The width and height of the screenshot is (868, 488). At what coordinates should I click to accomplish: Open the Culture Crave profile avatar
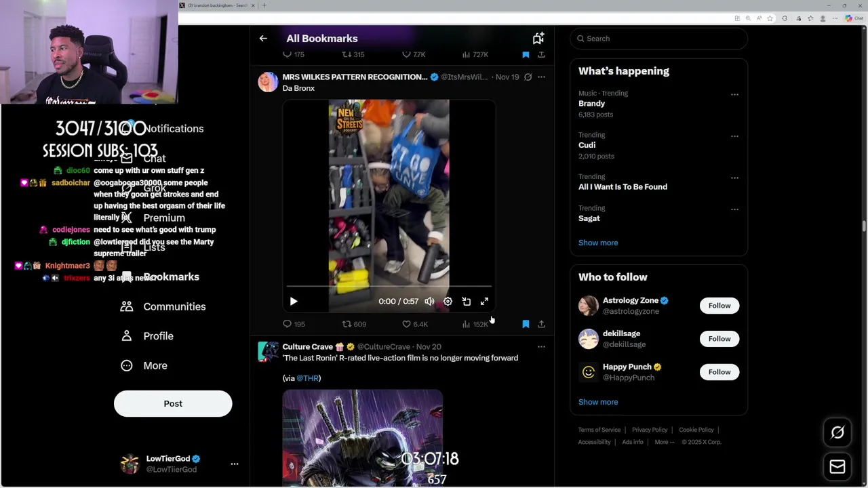tap(268, 352)
